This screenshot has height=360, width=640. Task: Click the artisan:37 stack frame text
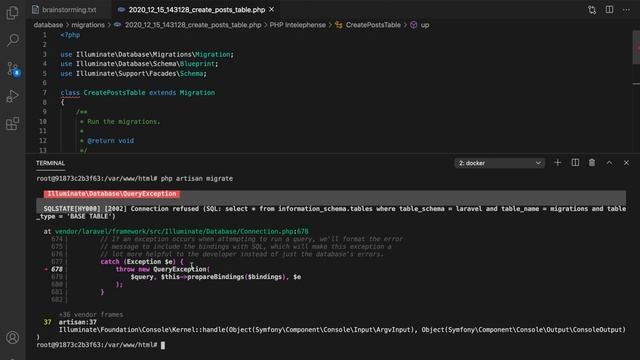coord(78,322)
